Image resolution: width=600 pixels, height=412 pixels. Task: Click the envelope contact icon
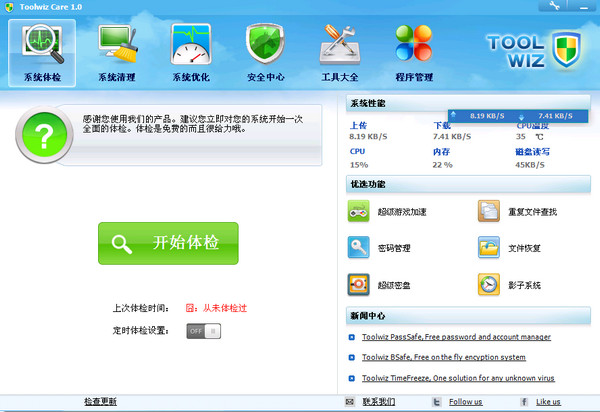point(350,402)
